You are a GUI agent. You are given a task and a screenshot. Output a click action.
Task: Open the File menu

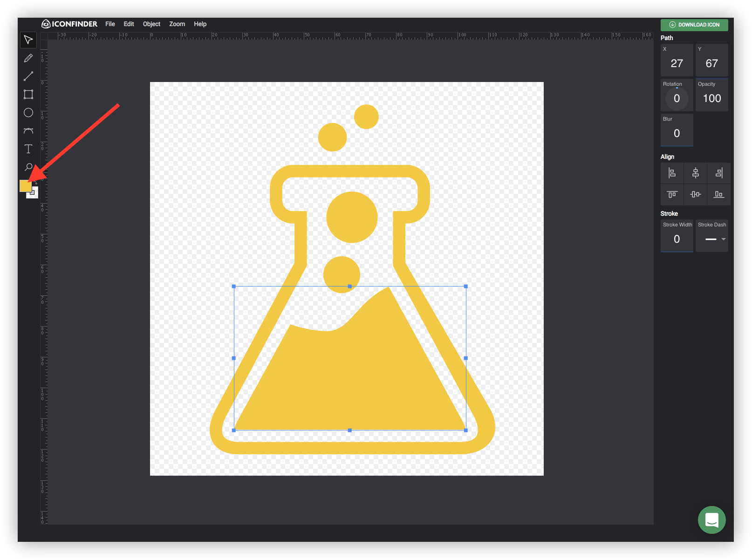click(x=110, y=24)
